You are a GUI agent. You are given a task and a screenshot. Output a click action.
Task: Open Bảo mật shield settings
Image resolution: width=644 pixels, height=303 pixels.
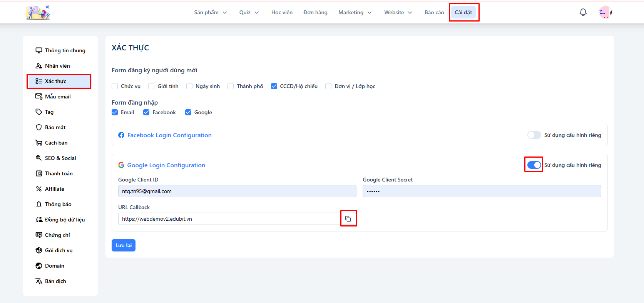(55, 127)
